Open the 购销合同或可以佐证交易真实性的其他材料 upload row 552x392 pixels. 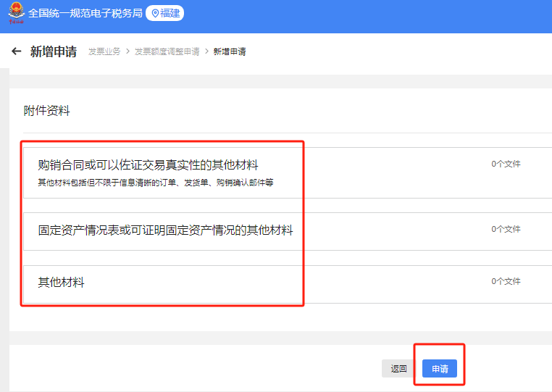pyautogui.click(x=288, y=172)
